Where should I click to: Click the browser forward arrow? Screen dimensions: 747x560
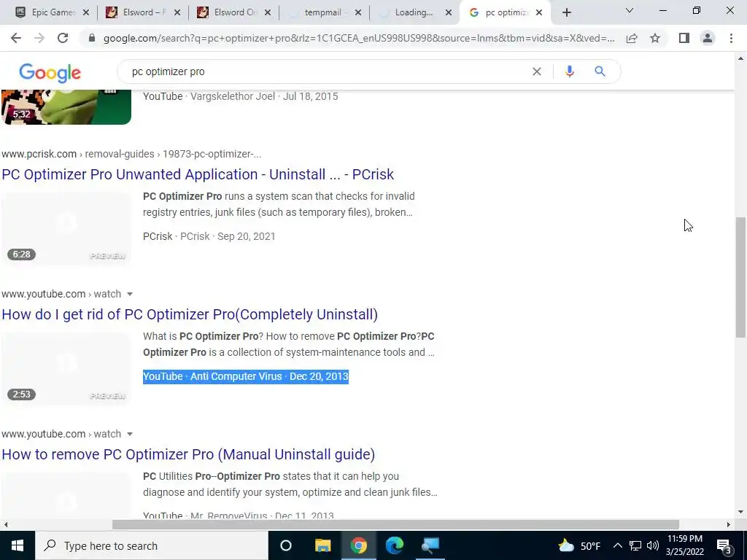39,38
